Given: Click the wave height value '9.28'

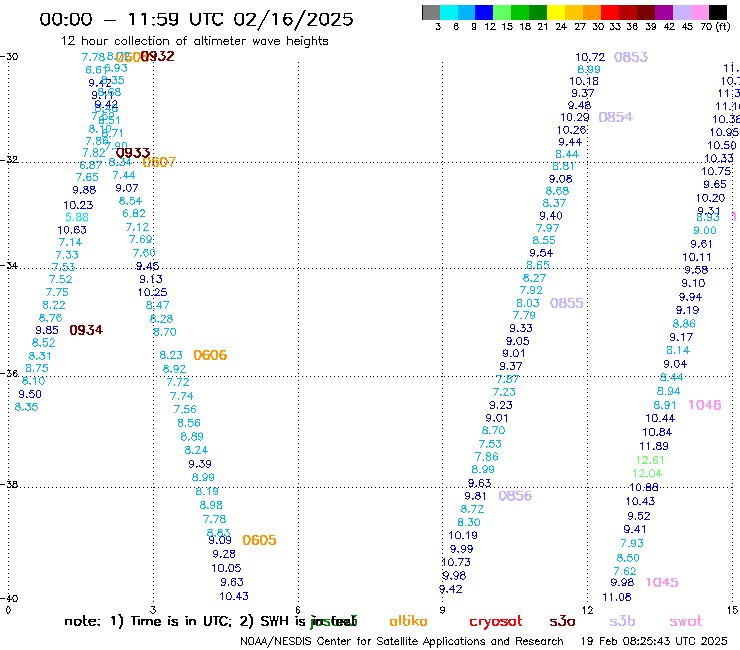Looking at the screenshot, I should 224,554.
